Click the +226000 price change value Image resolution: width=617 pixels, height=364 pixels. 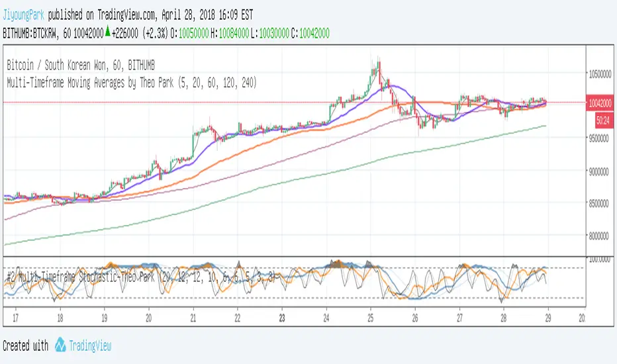124,34
